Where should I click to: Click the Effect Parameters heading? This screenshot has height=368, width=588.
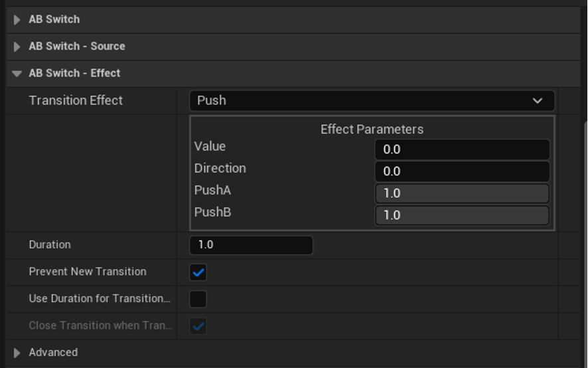(x=372, y=130)
